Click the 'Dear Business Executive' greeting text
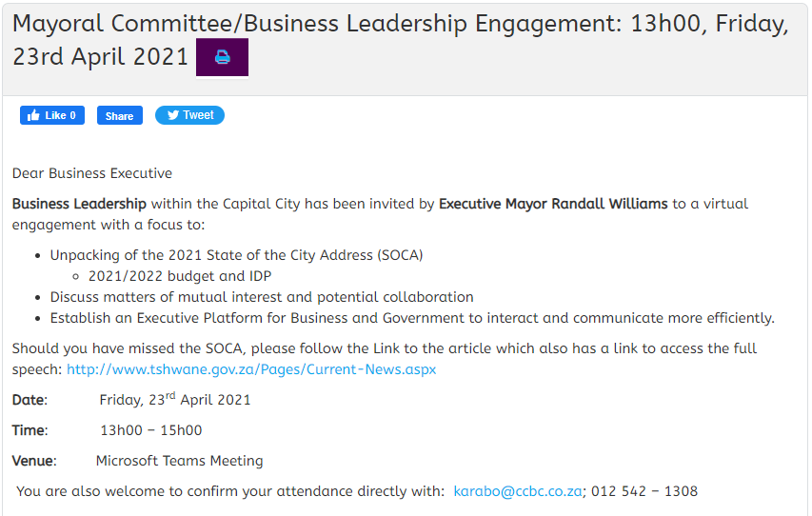Viewport: 812px width, 516px height. pos(92,173)
